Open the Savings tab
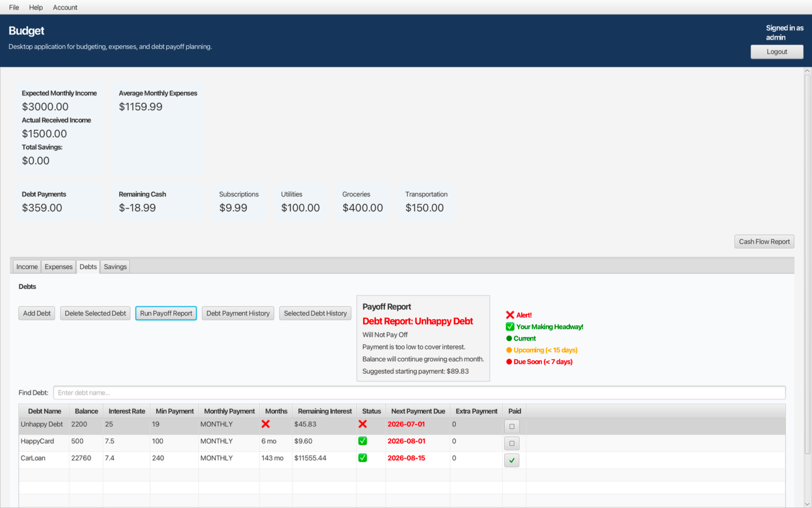 click(x=115, y=267)
